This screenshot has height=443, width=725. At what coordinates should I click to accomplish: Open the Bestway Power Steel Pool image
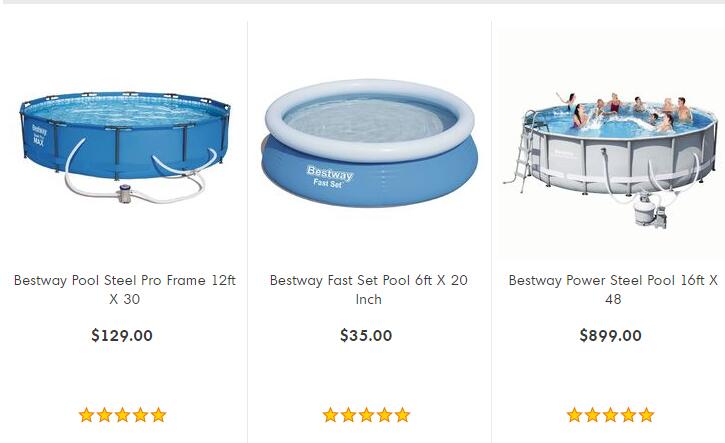[x=610, y=145]
